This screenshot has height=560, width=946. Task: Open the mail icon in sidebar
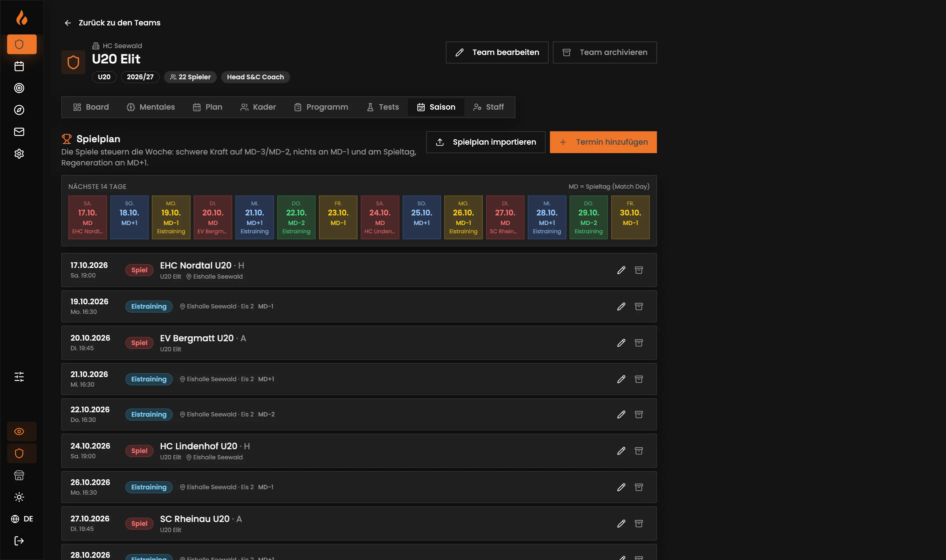(19, 132)
